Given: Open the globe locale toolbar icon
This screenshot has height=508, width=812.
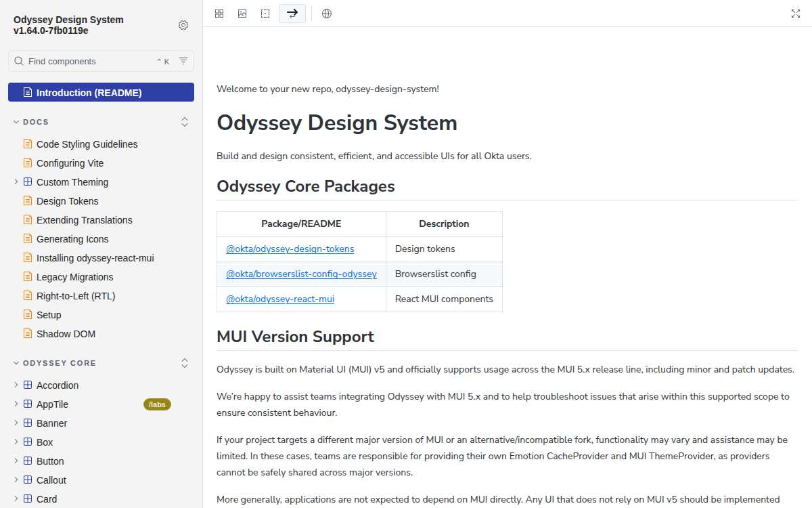Looking at the screenshot, I should click(x=327, y=14).
